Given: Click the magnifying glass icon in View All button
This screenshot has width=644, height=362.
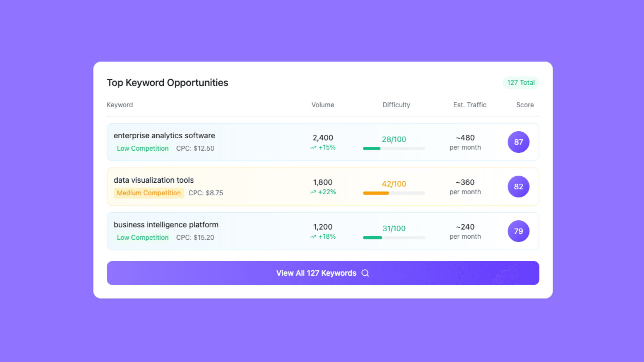Looking at the screenshot, I should coord(365,273).
